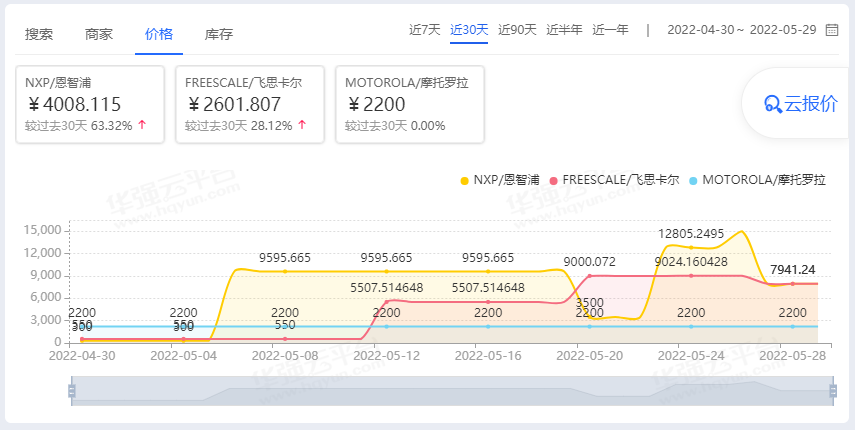The height and width of the screenshot is (430, 855).
Task: Click the 云报价 search magnifier icon
Action: pos(773,104)
